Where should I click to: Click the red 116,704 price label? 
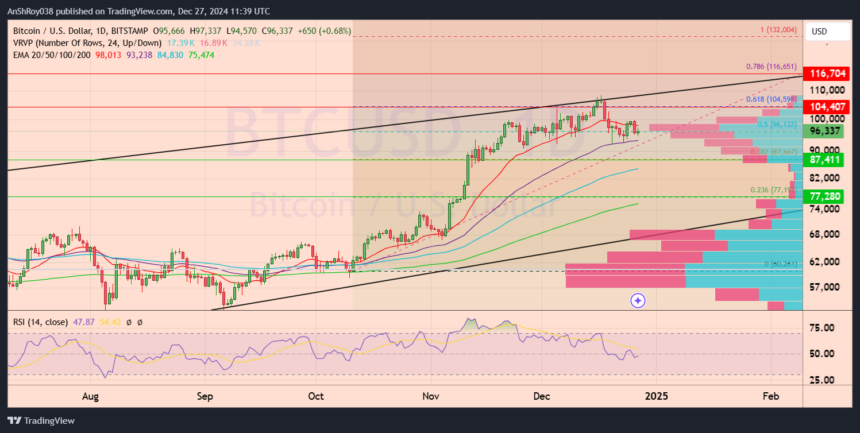(x=828, y=73)
